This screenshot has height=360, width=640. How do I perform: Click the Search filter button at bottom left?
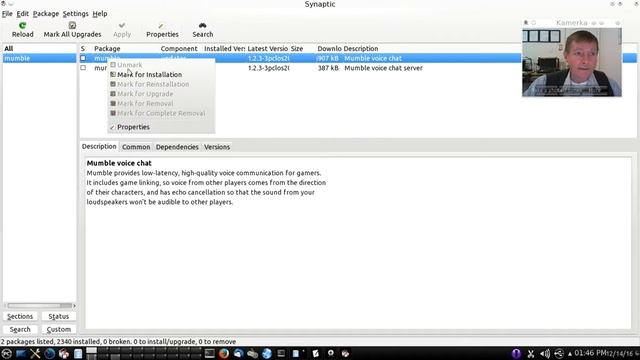[x=20, y=329]
